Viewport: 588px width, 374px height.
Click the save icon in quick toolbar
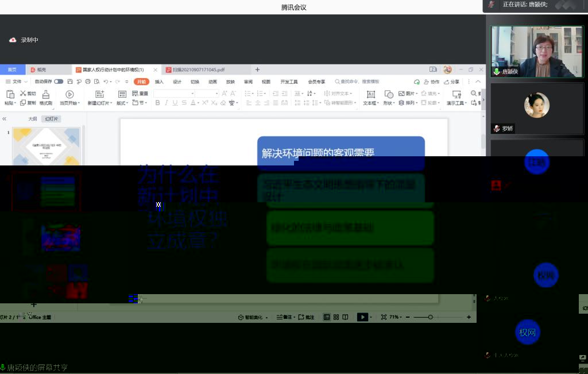(x=70, y=82)
